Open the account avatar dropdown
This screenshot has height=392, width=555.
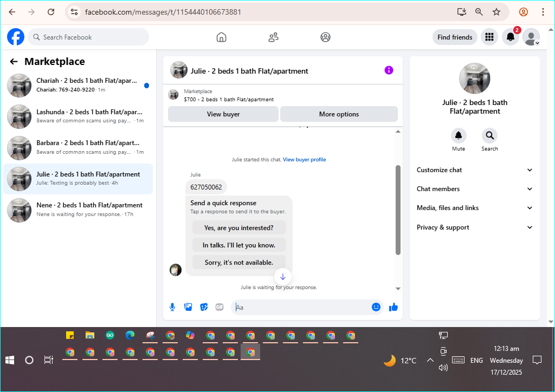point(531,37)
